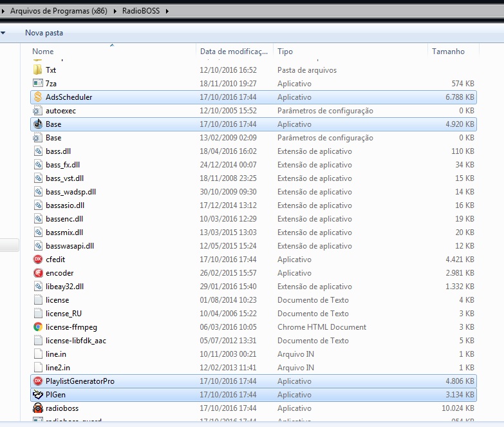Go to the RadioBOSS breadcrumb

point(141,11)
